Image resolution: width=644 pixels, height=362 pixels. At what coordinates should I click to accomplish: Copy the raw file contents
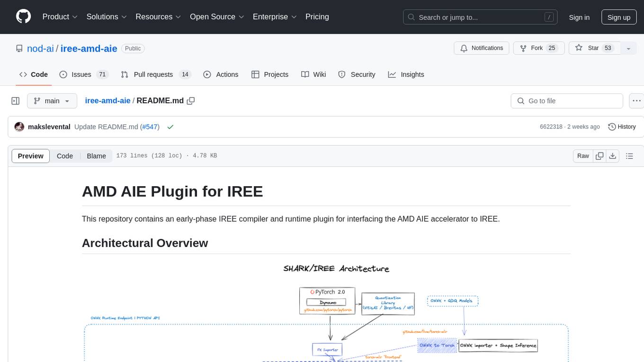point(600,156)
